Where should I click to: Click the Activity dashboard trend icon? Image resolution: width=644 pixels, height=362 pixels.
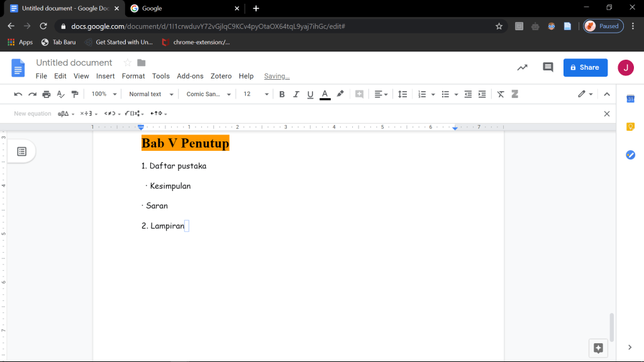522,68
